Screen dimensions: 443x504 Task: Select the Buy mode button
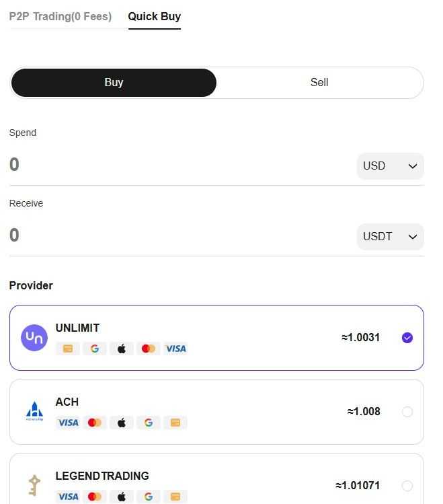[114, 82]
